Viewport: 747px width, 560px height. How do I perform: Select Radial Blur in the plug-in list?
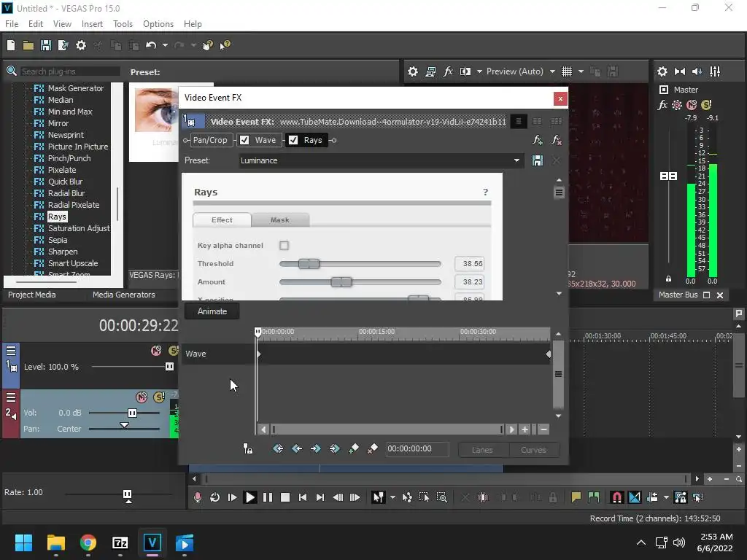click(x=66, y=193)
